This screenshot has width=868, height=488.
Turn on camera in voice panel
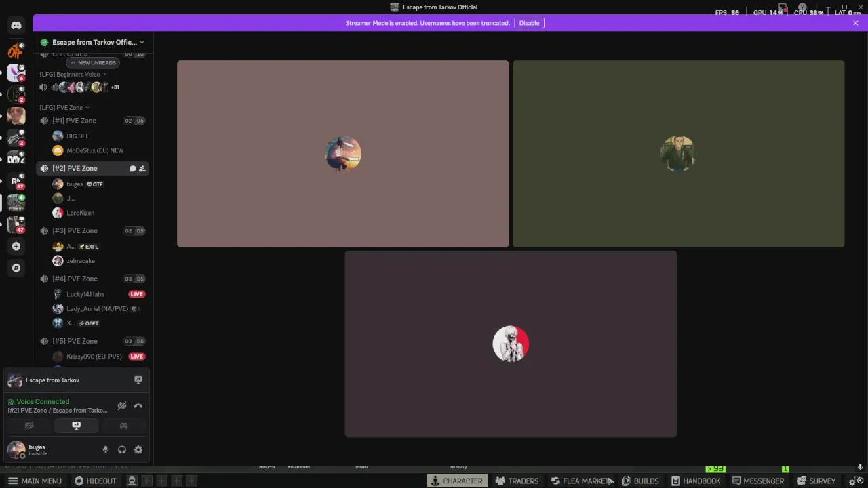point(29,426)
